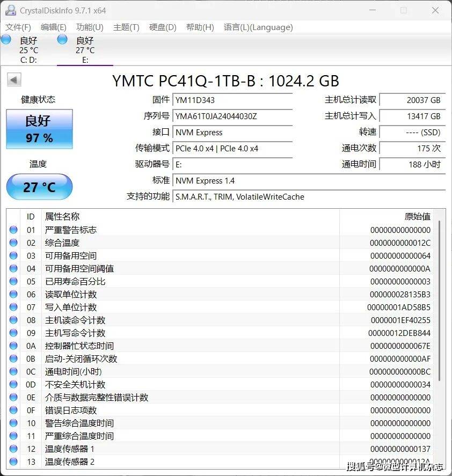The height and width of the screenshot is (476, 452).
Task: Select the E: disk status orb
Action: click(62, 39)
